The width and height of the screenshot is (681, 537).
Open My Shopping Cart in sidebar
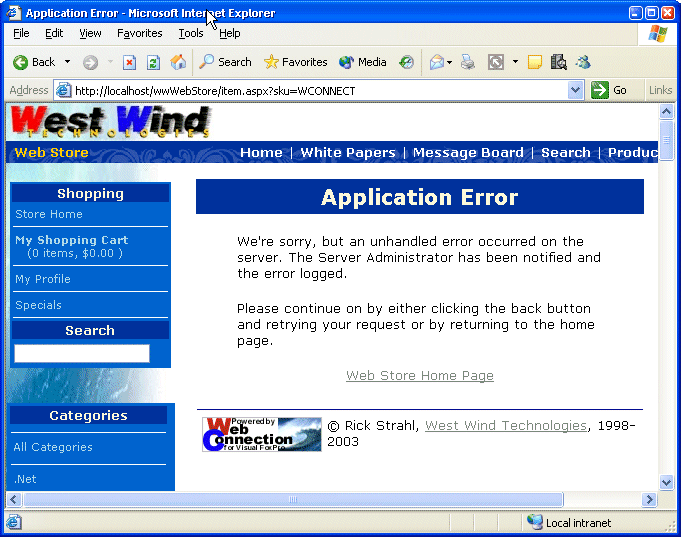tap(71, 240)
